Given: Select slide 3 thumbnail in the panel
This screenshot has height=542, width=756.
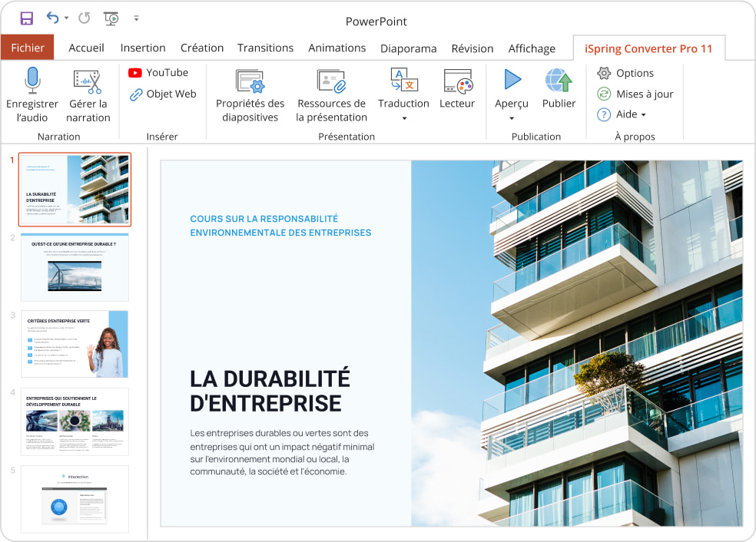Looking at the screenshot, I should pyautogui.click(x=75, y=344).
